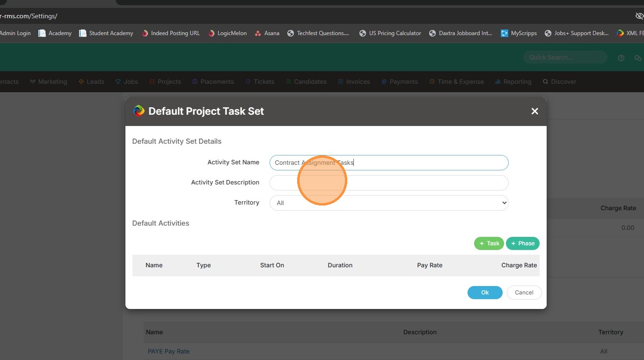The image size is (644, 360).
Task: Go to the Payments section
Action: point(400,81)
